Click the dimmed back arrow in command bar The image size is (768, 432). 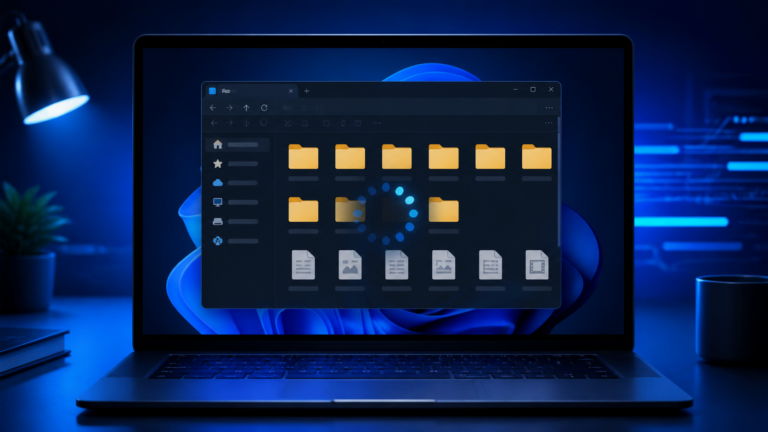click(x=214, y=123)
